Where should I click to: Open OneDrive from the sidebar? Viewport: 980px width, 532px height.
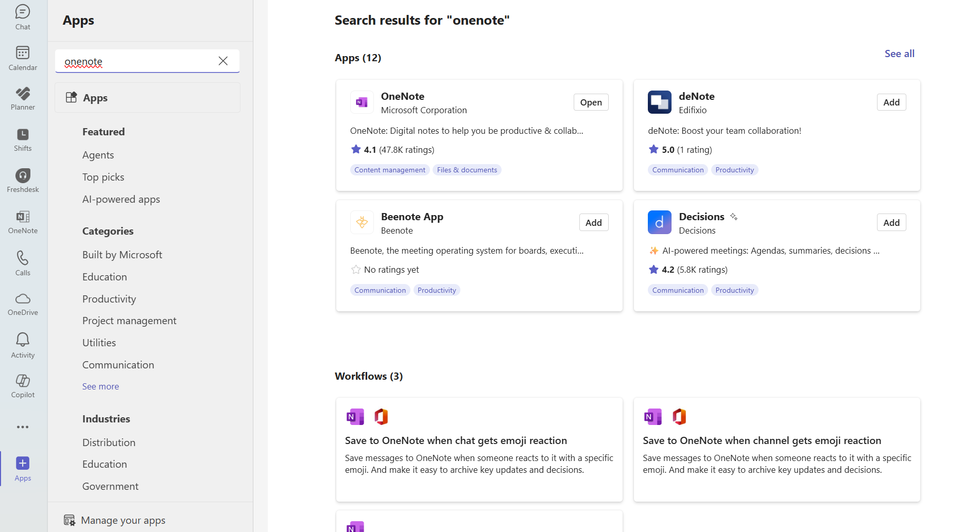pos(23,304)
